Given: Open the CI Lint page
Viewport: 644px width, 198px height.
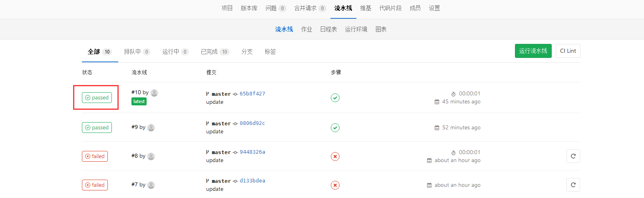Looking at the screenshot, I should coord(568,51).
